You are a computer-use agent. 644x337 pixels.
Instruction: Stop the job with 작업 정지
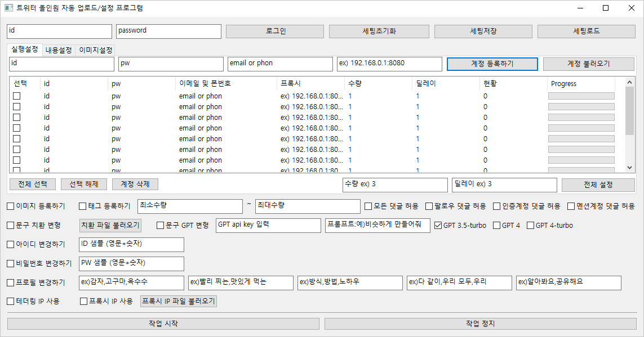481,324
